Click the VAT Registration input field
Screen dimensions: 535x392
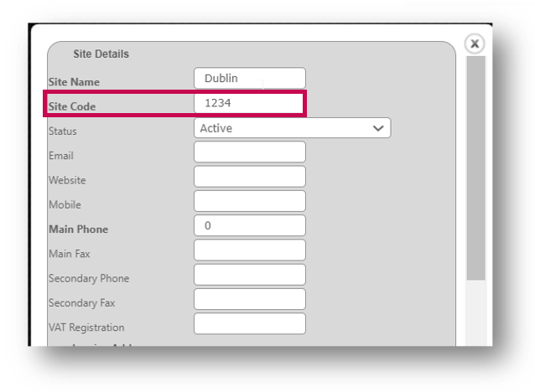click(x=250, y=324)
